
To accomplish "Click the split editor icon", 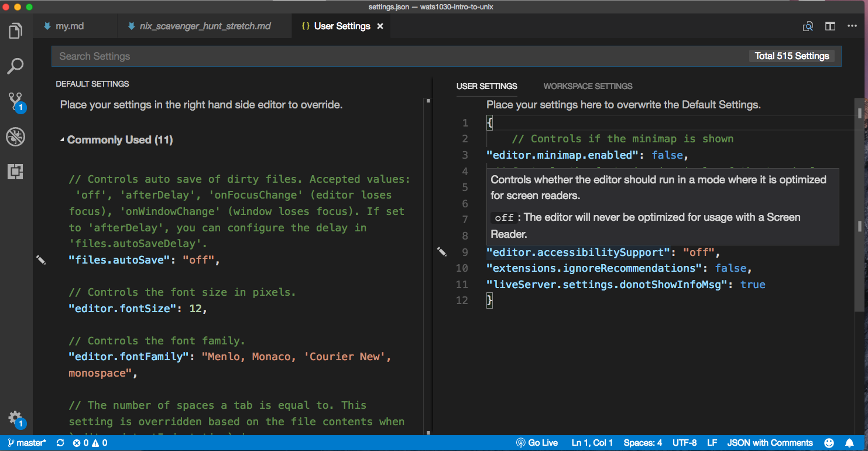I will point(830,26).
